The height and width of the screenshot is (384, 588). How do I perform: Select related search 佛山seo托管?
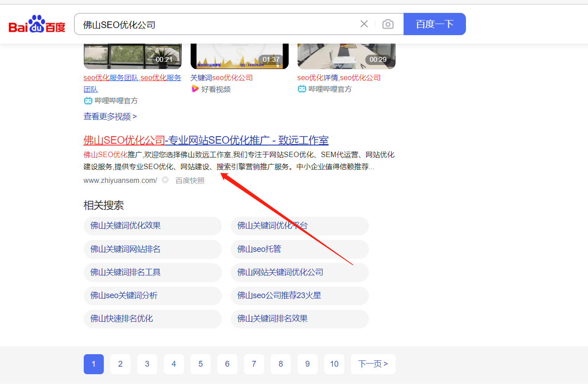point(300,249)
